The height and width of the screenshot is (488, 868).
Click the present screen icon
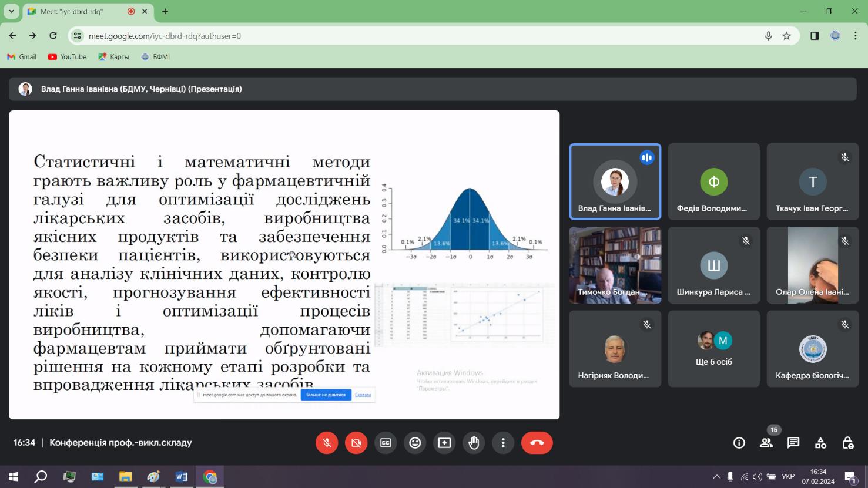coord(444,443)
